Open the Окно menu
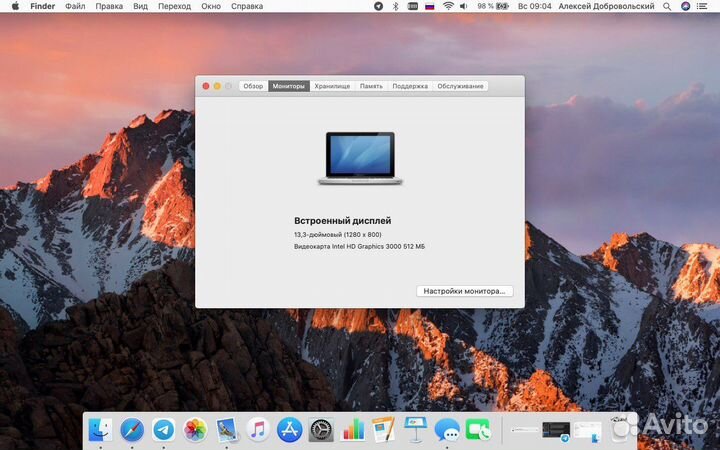Viewport: 720px width, 450px height. [x=211, y=6]
